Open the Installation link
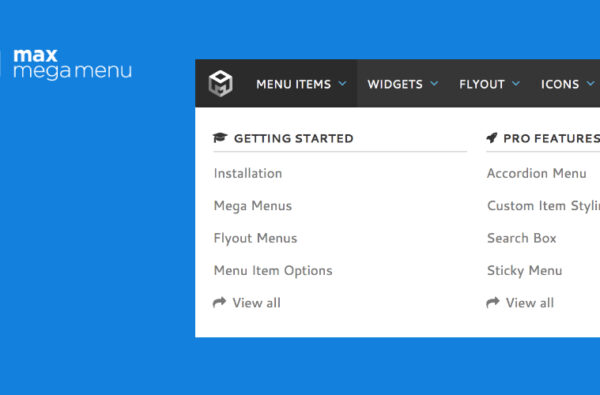 click(x=248, y=173)
